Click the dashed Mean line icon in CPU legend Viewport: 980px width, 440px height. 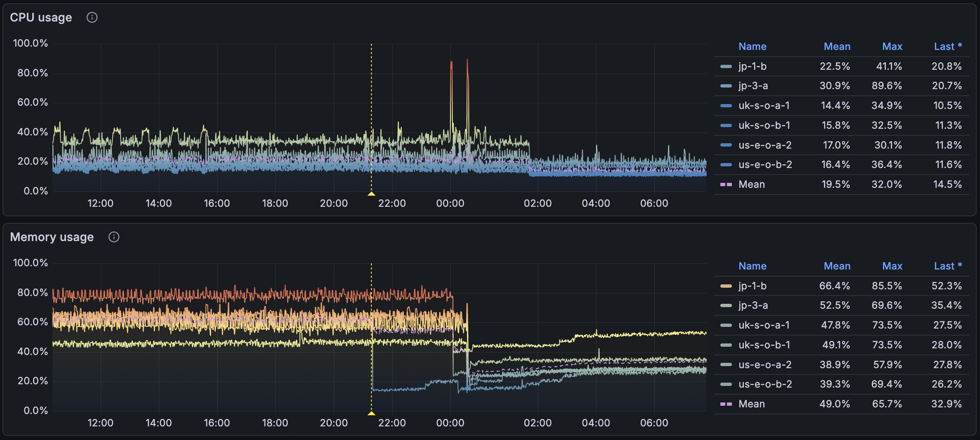click(725, 184)
